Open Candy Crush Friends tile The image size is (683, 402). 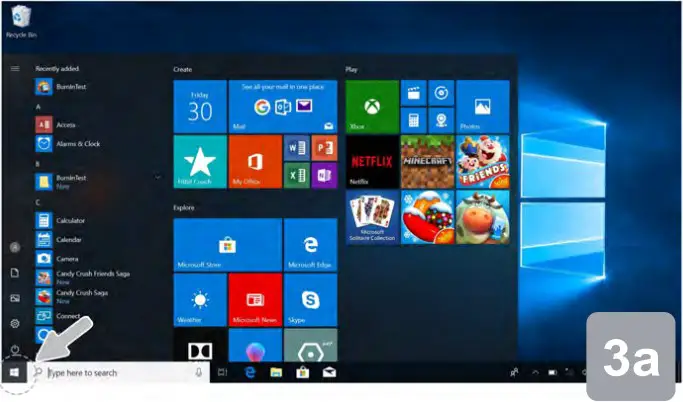pos(483,162)
